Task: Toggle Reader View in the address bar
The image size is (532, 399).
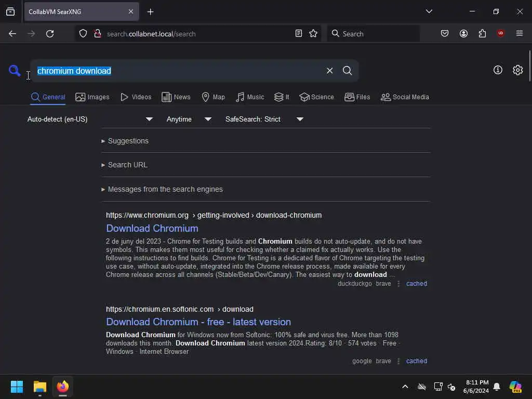Action: pos(299,34)
